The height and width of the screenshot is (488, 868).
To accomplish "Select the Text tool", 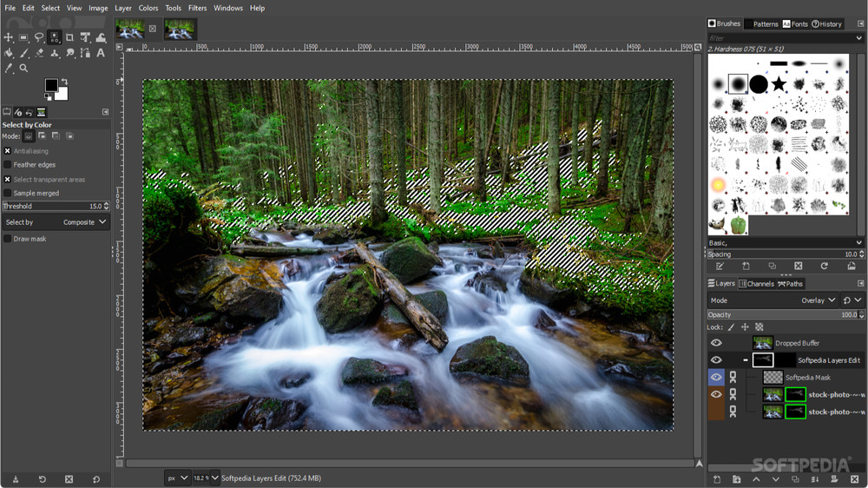I will [x=101, y=53].
